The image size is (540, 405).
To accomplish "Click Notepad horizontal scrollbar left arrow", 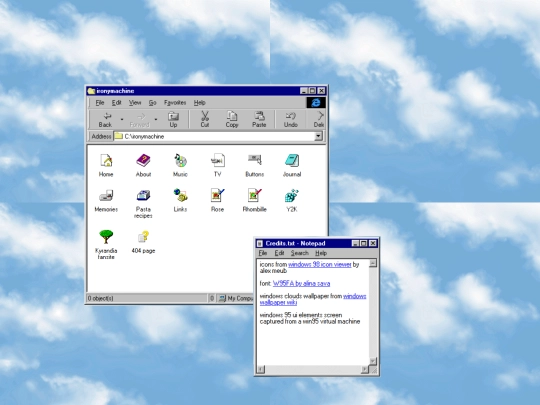I will coord(261,370).
